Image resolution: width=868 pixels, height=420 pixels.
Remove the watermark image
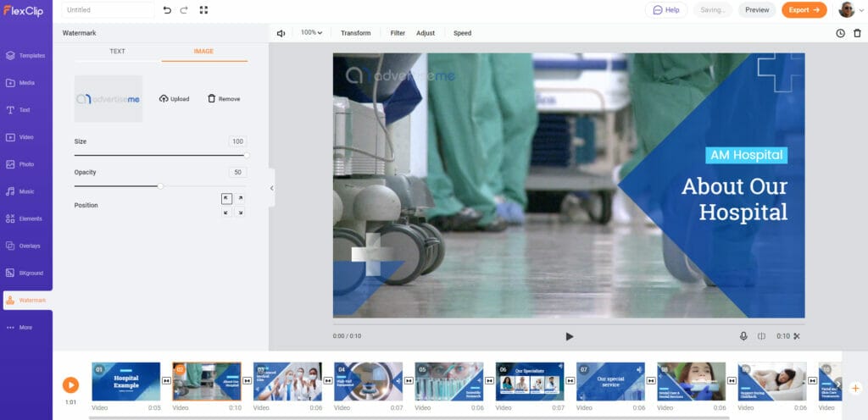(x=224, y=99)
